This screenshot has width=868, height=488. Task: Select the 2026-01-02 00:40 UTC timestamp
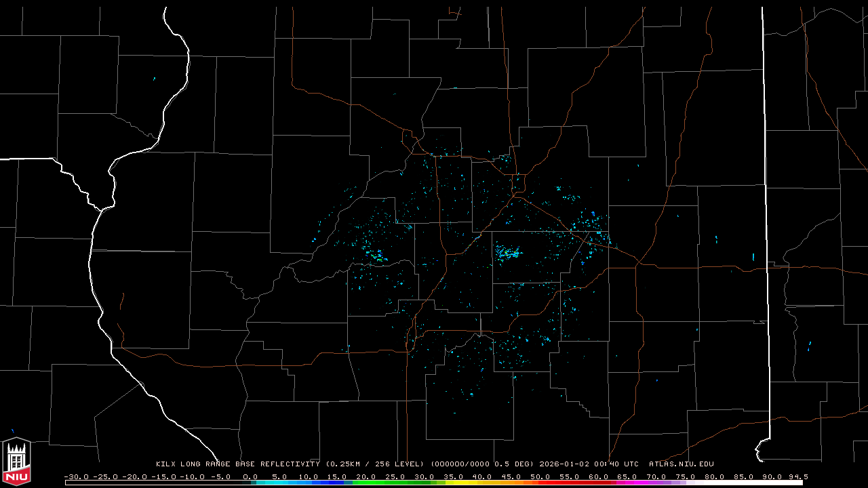(x=589, y=464)
